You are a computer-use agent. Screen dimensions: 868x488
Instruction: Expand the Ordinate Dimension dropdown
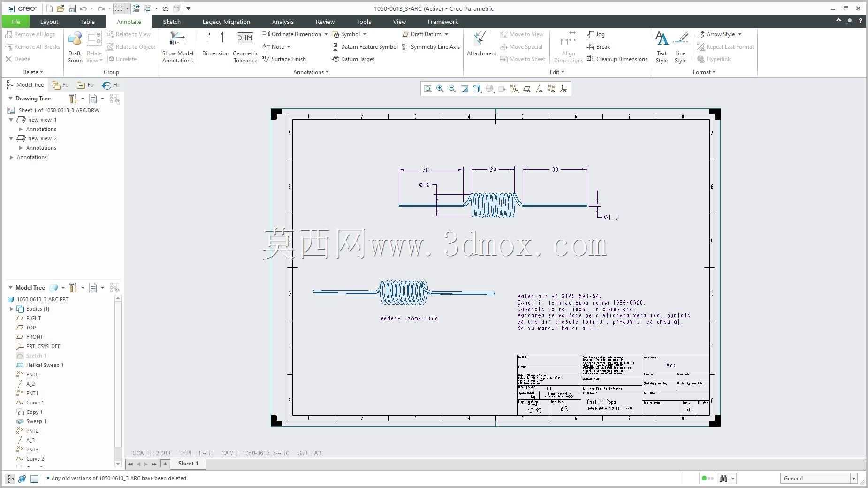point(326,34)
